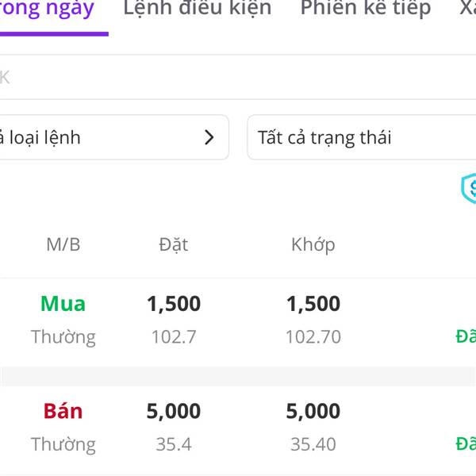Open the Mua order row

(x=238, y=320)
